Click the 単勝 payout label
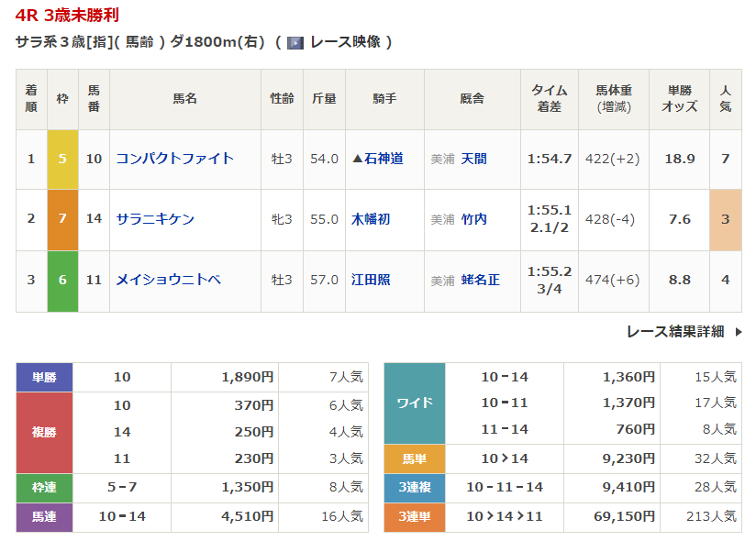 [x=44, y=377]
